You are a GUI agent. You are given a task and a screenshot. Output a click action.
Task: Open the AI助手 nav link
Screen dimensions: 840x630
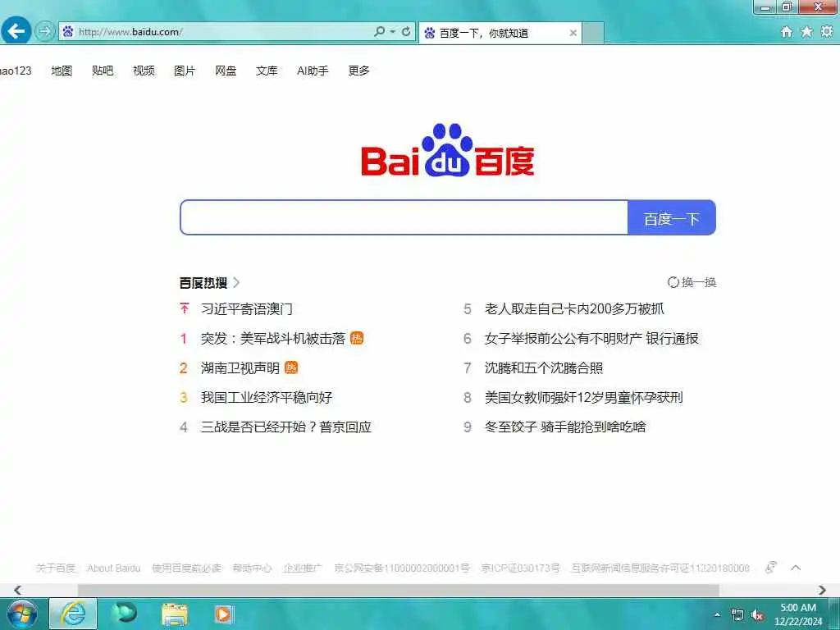[x=313, y=71]
